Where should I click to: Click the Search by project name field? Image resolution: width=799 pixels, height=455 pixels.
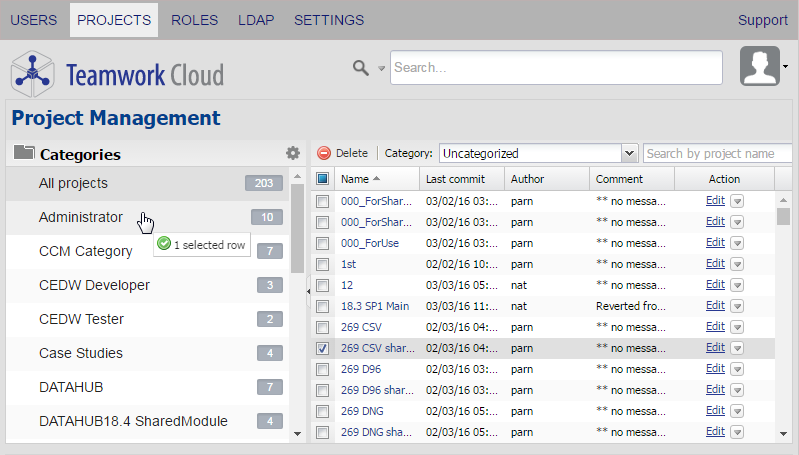(x=718, y=153)
